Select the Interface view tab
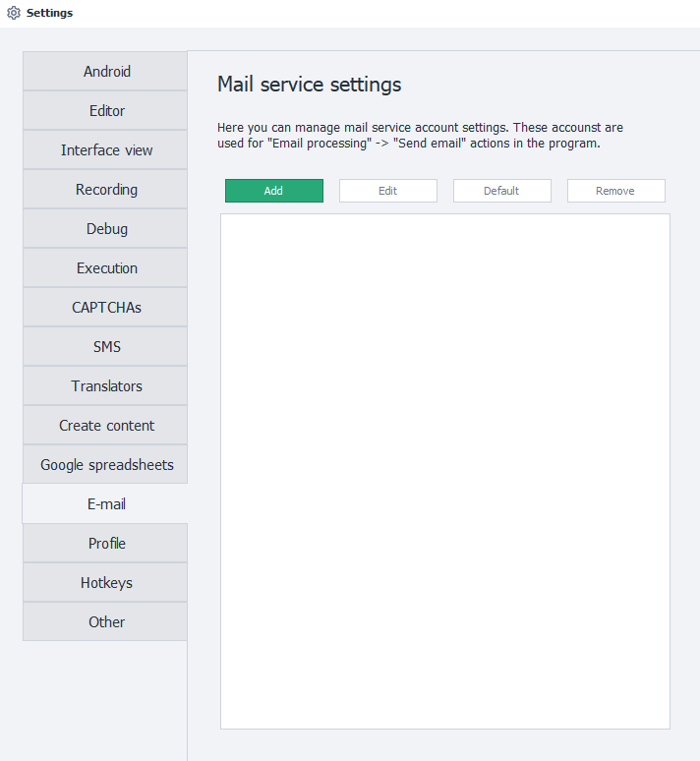The height and width of the screenshot is (761, 700). coord(106,150)
